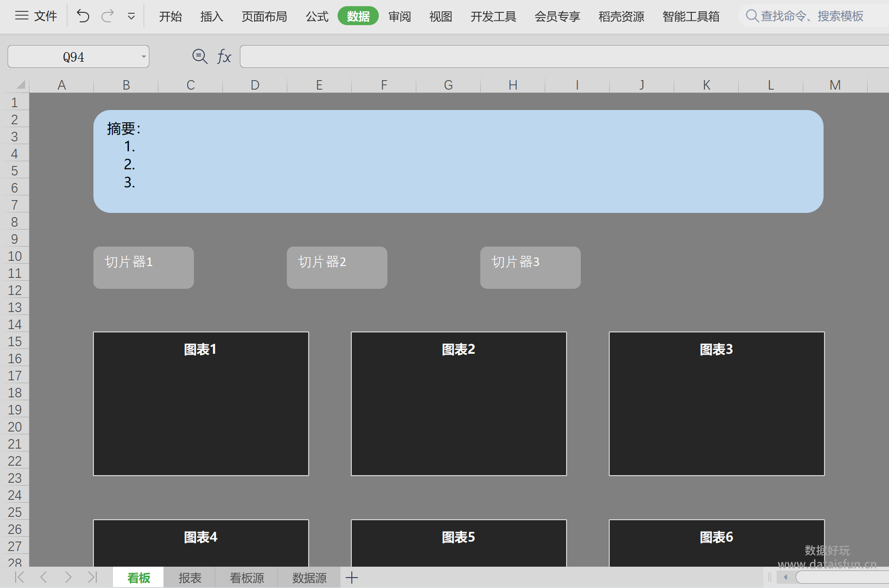The image size is (889, 588).
Task: Click the 摘要 blue summary box
Action: tap(458, 161)
